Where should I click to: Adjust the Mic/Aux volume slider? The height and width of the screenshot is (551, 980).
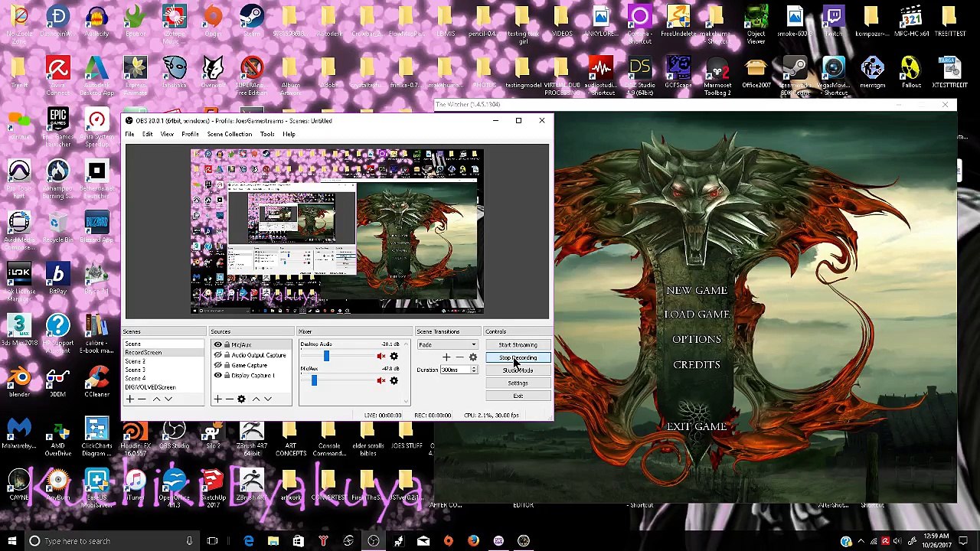click(314, 380)
